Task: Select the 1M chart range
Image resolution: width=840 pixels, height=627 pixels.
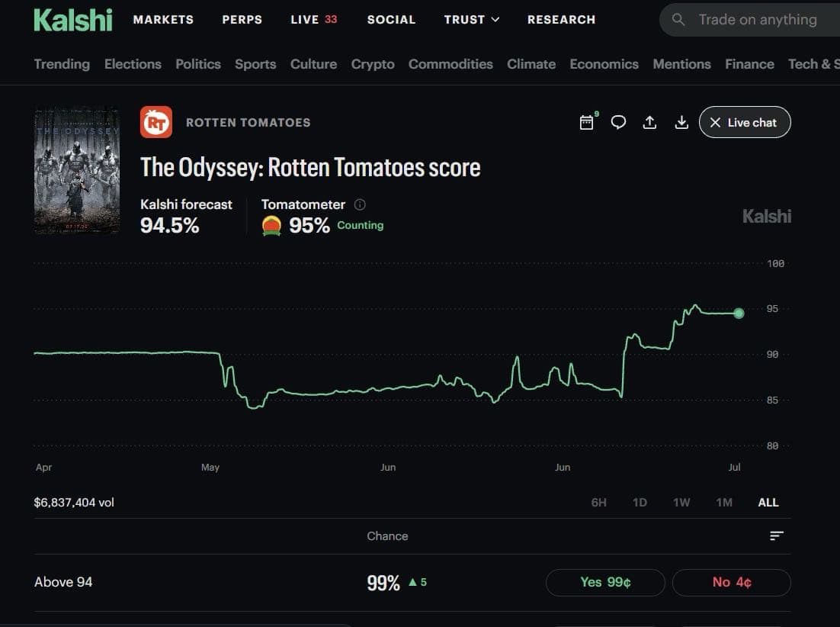Action: (723, 502)
